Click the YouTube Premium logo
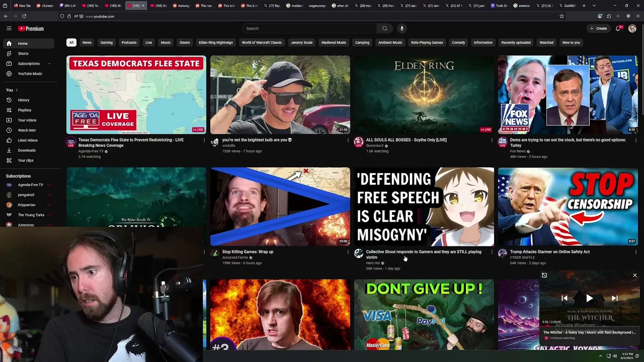The width and height of the screenshot is (644, 362). coord(31,29)
